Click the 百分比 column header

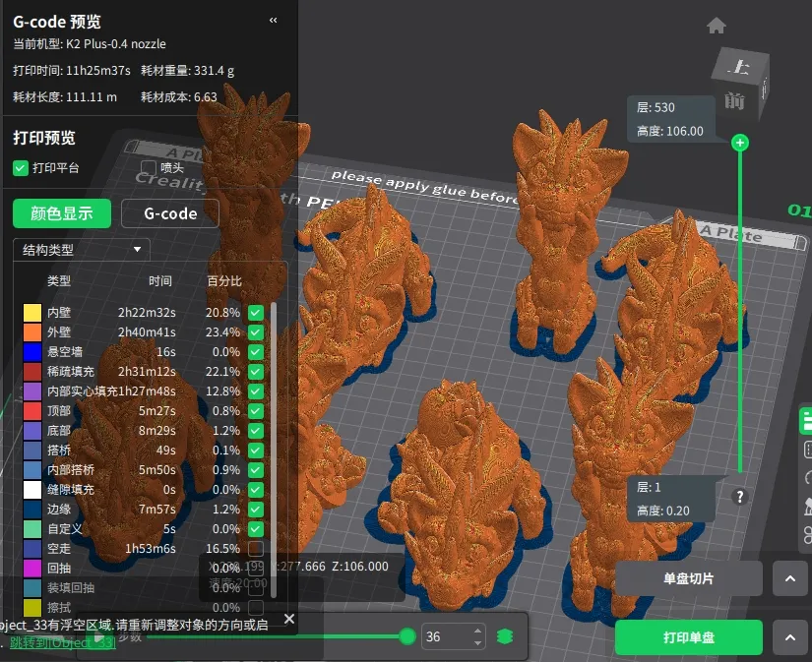224,281
